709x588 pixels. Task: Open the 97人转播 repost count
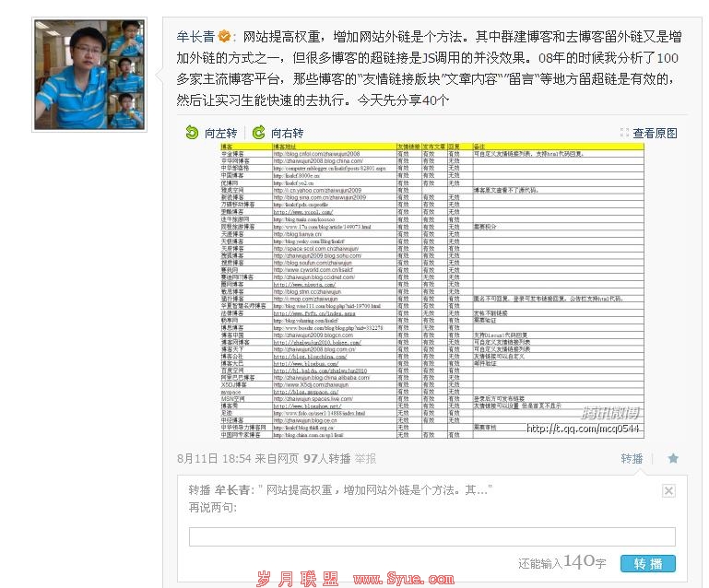click(327, 459)
